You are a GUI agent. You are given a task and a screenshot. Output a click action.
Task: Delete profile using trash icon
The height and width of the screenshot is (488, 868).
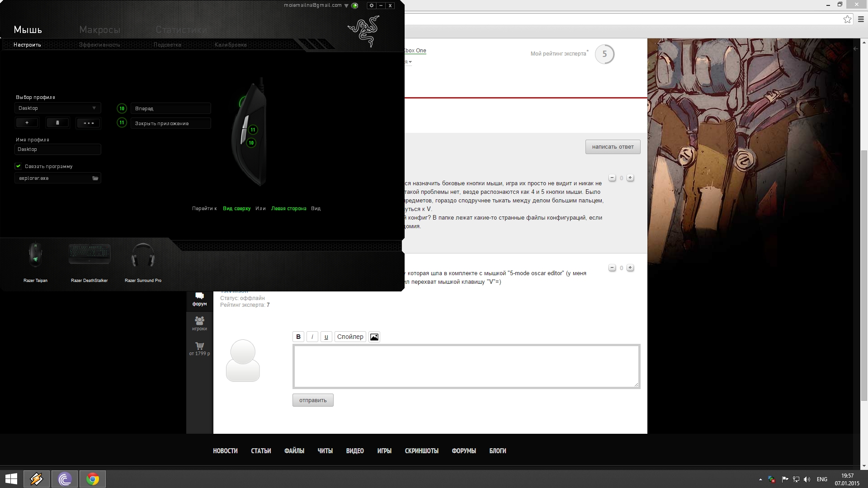(x=57, y=123)
